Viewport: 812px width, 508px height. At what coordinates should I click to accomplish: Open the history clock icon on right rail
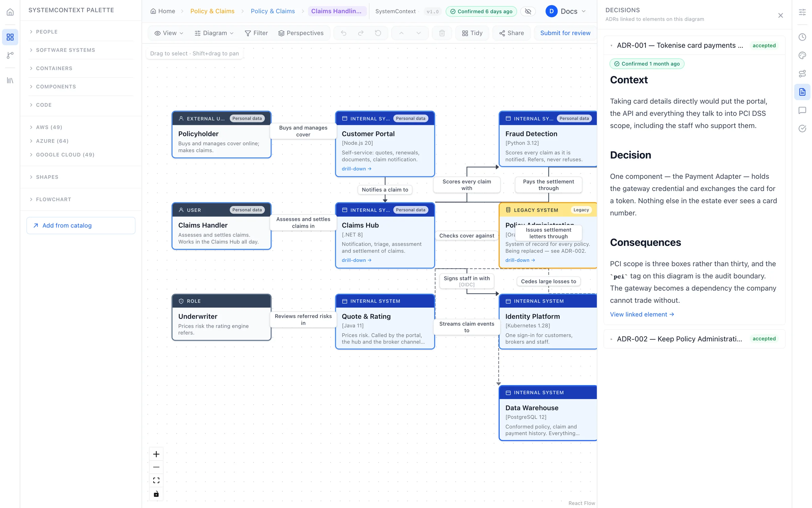pos(802,37)
